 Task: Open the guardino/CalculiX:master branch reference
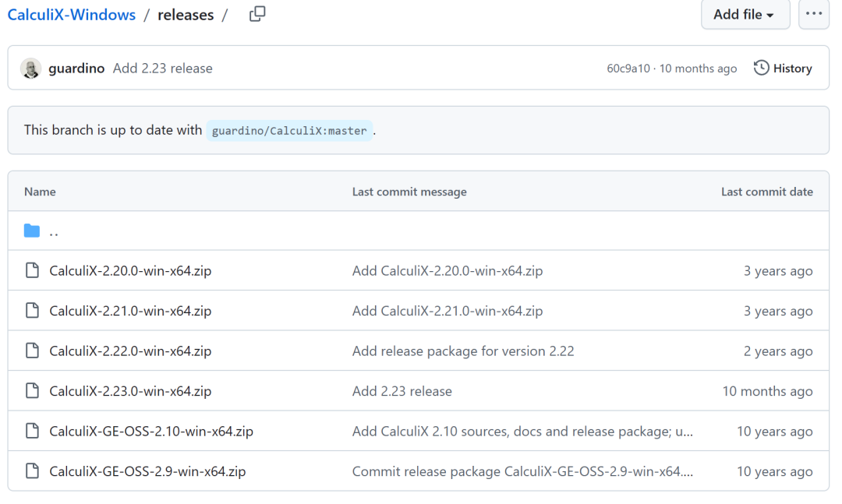[x=289, y=130]
